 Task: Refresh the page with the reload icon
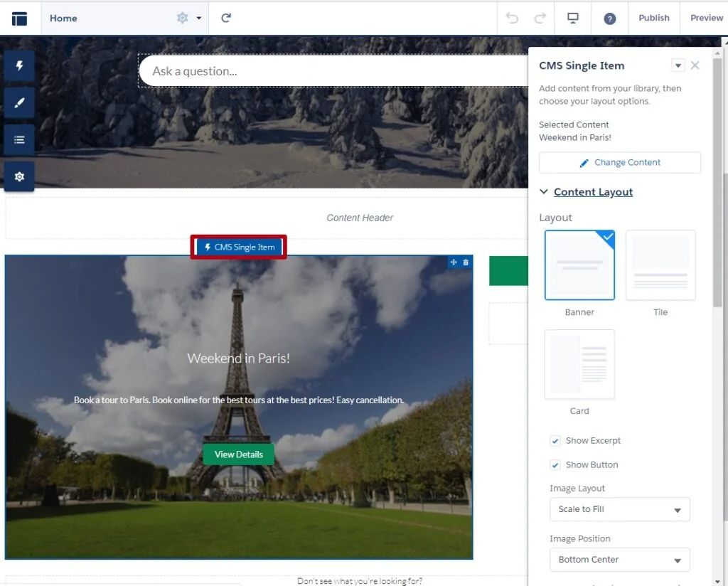coord(226,18)
